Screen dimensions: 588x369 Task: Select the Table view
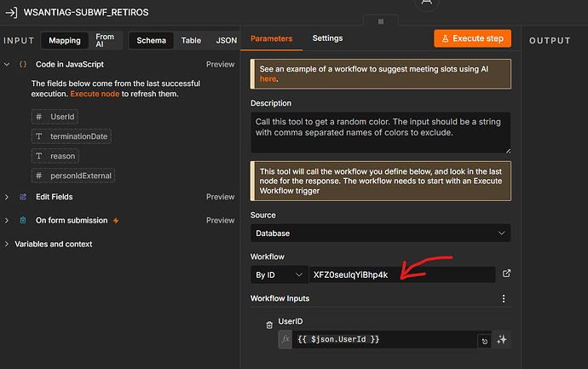(191, 41)
